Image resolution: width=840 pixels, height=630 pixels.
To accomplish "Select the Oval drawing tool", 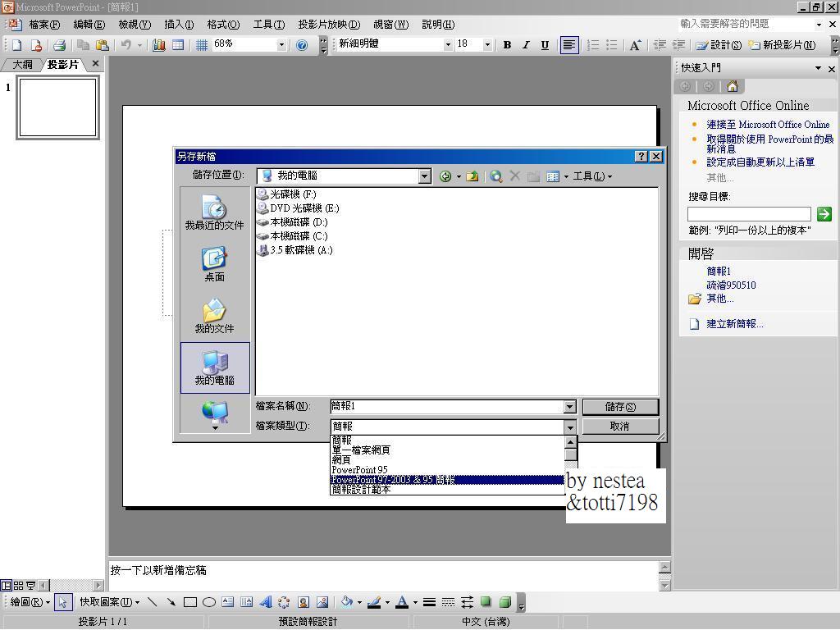I will click(209, 602).
